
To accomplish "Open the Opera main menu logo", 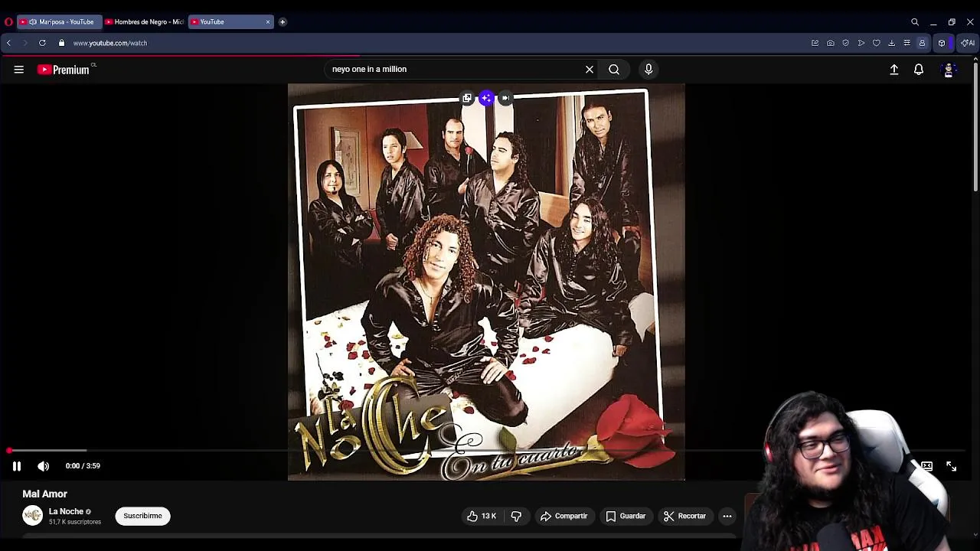I will click(x=8, y=22).
